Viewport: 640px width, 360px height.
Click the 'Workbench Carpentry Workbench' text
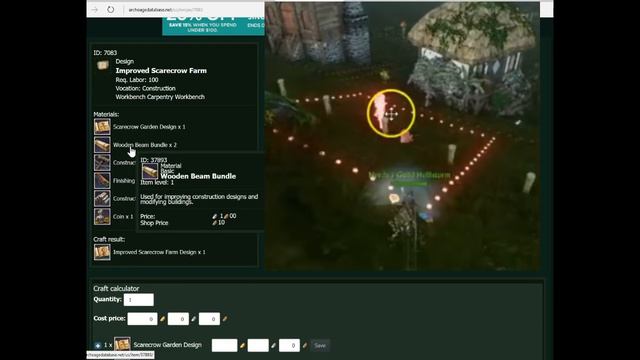click(160, 97)
